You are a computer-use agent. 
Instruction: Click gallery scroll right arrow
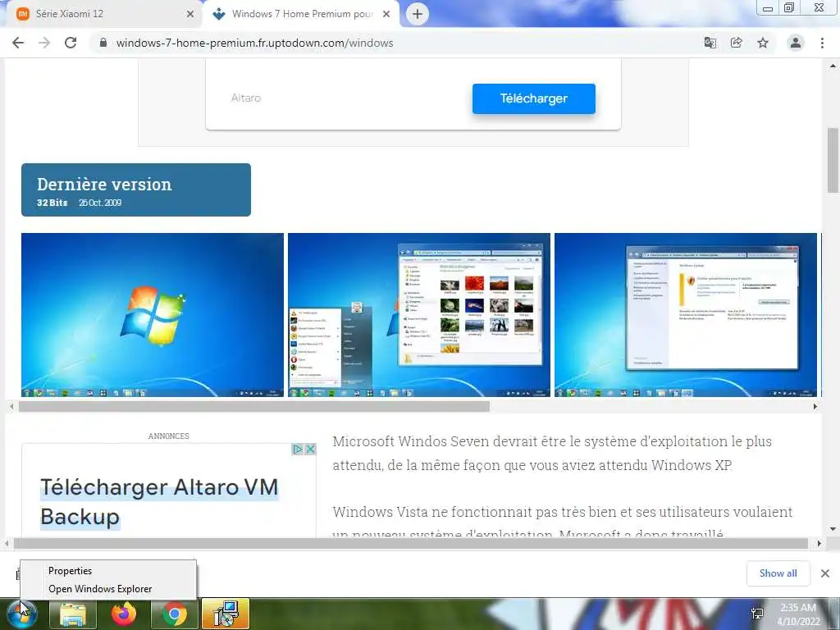coord(815,407)
